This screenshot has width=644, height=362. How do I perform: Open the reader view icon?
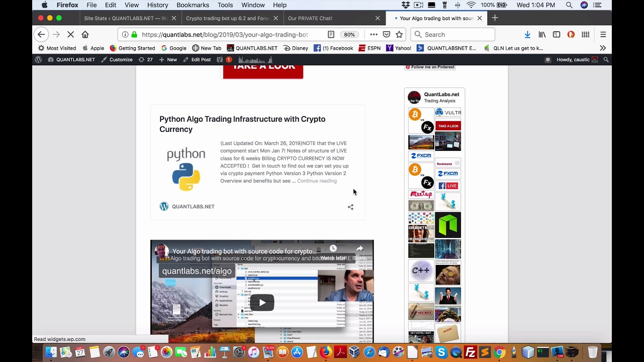click(331, 35)
